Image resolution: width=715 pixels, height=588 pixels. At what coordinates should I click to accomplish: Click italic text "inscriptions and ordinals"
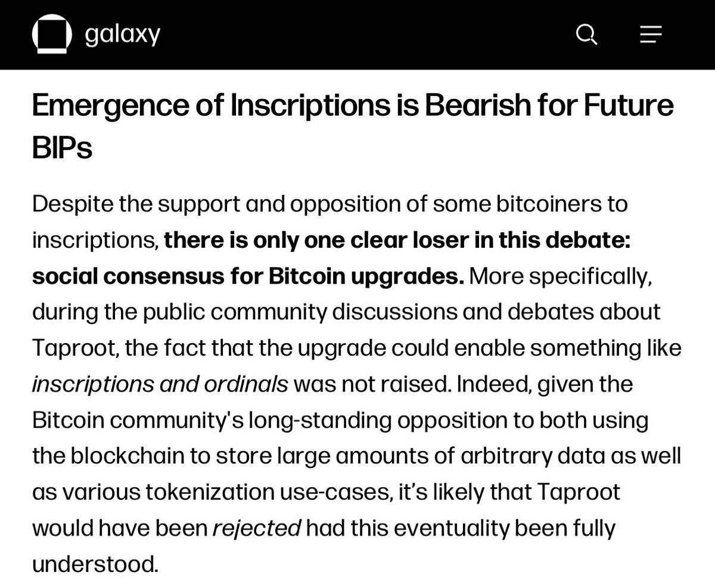[x=160, y=384]
